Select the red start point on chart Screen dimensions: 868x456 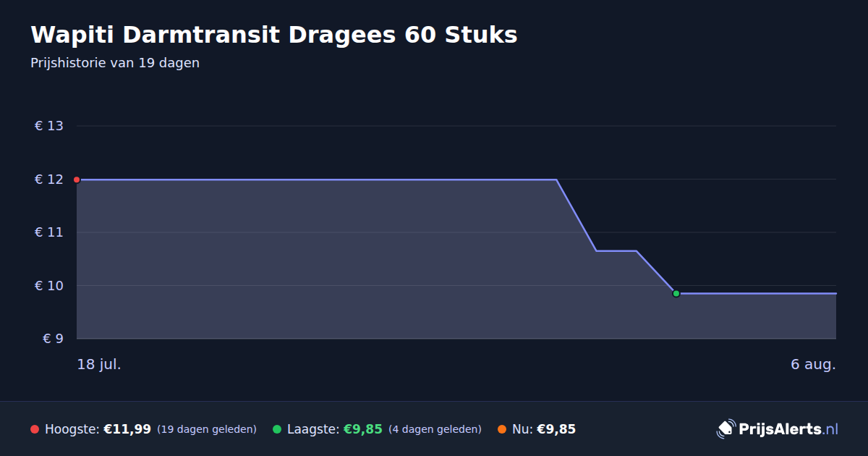coord(77,180)
